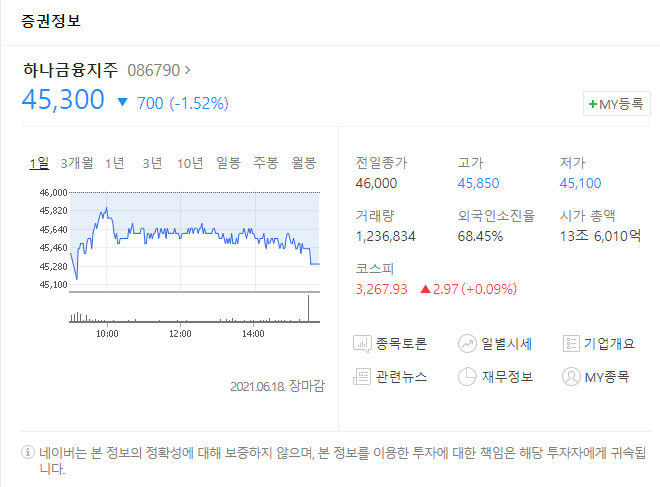Image resolution: width=660 pixels, height=487 pixels.
Task: Click the 14:00 time axis label
Action: tap(253, 334)
